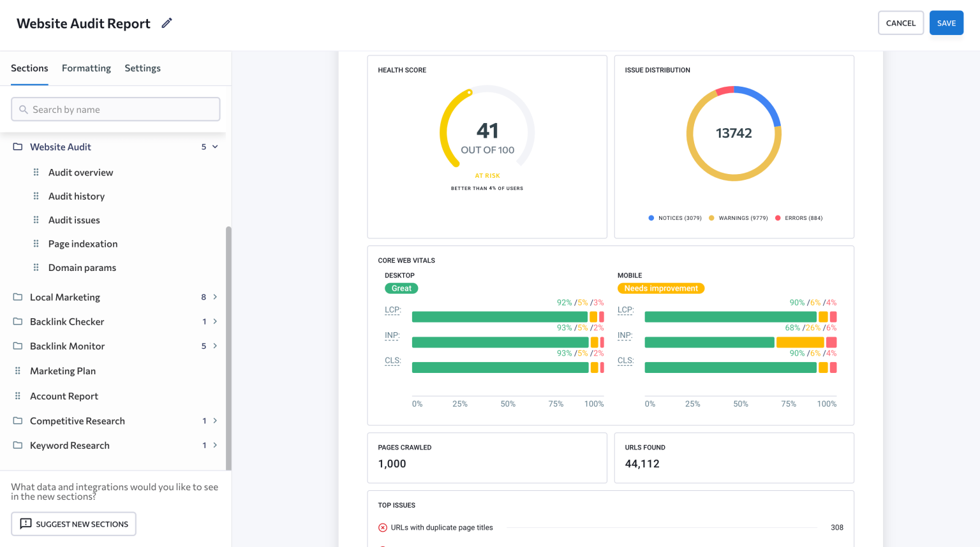The image size is (980, 547).
Task: Click the pencil icon to rename the report
Action: click(167, 23)
